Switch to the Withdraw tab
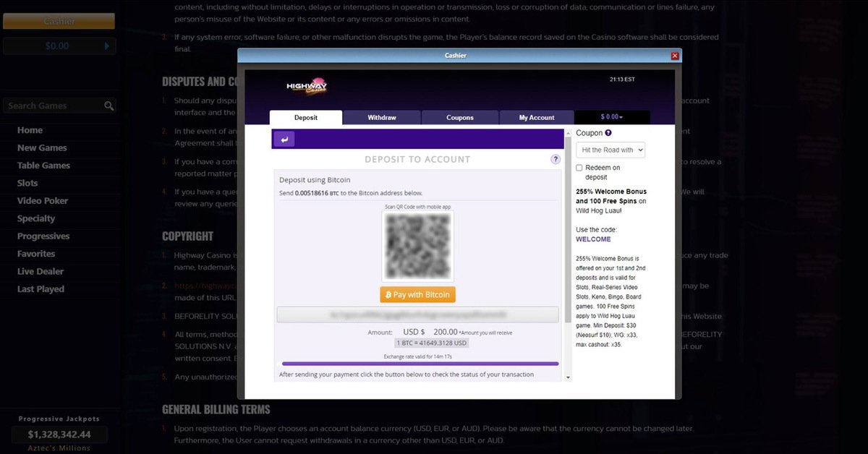This screenshot has width=868, height=454. 382,117
